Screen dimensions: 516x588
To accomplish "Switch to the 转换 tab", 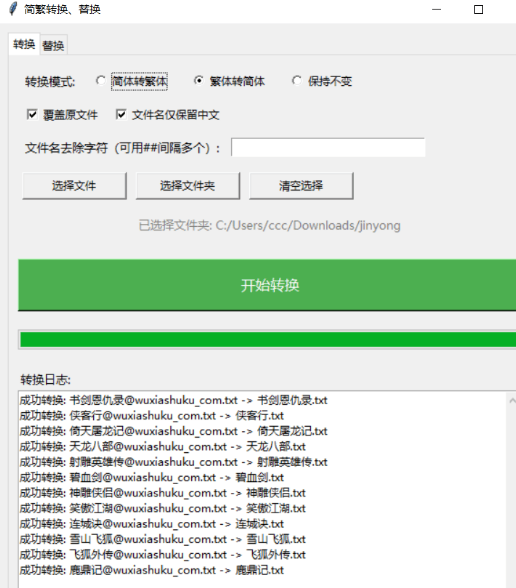I will tap(24, 44).
